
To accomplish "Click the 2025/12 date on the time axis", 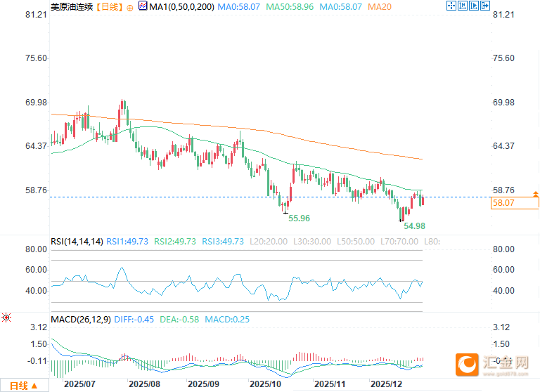I will 387,384.
